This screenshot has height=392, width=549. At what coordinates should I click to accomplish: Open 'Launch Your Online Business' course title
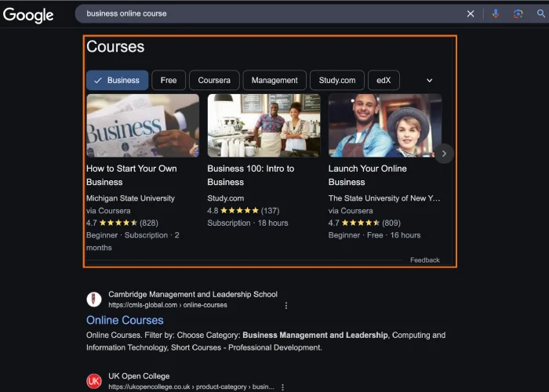[368, 176]
